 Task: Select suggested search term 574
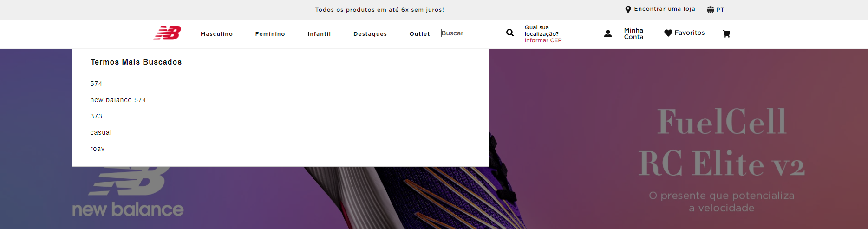pyautogui.click(x=96, y=84)
